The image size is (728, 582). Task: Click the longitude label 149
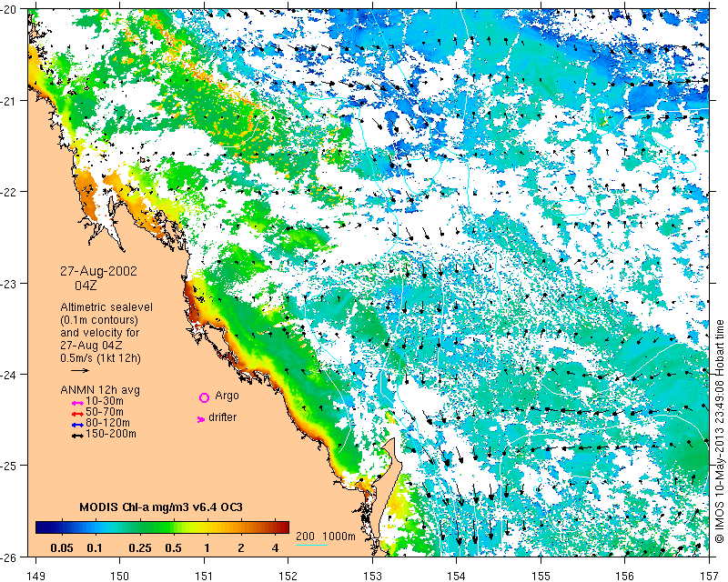(36, 576)
